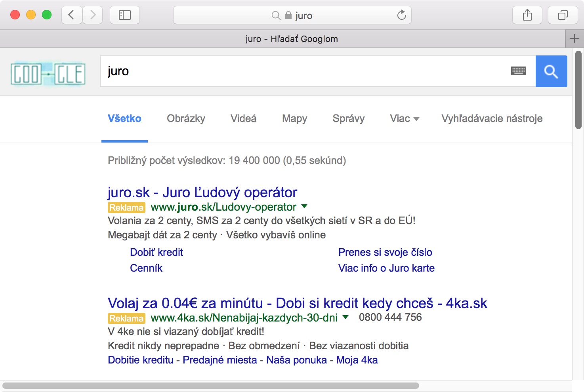Open the Moja 4ka link
This screenshot has width=584, height=392.
pos(357,360)
